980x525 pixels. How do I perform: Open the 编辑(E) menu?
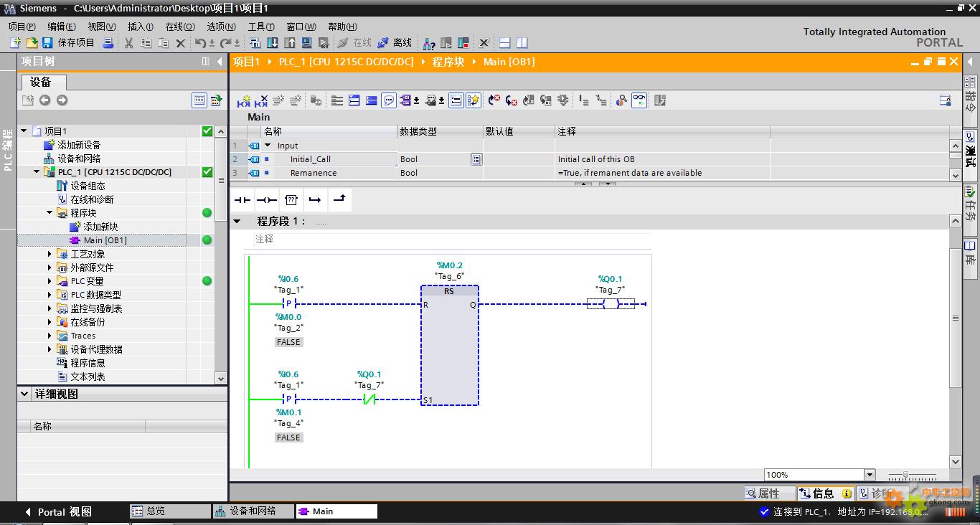click(x=62, y=27)
